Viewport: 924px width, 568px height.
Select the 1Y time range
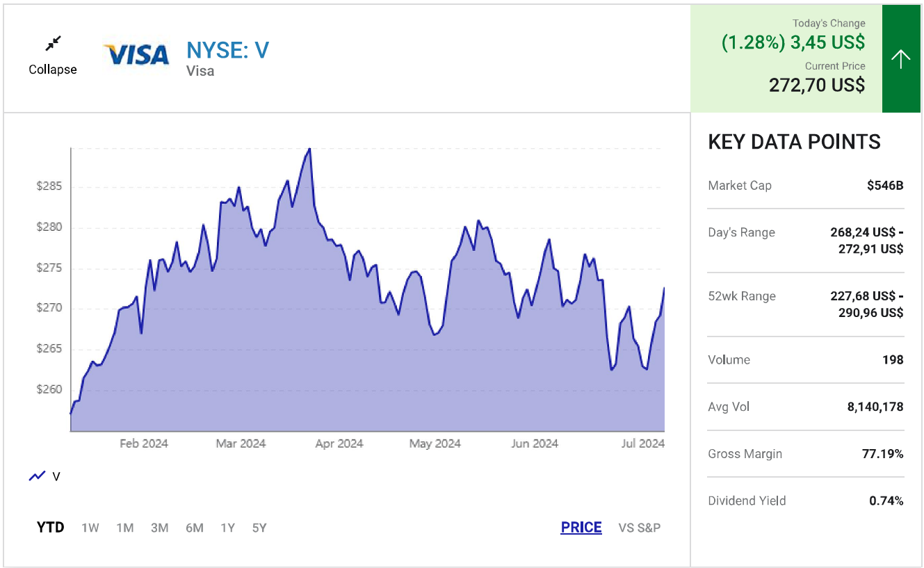click(x=227, y=528)
